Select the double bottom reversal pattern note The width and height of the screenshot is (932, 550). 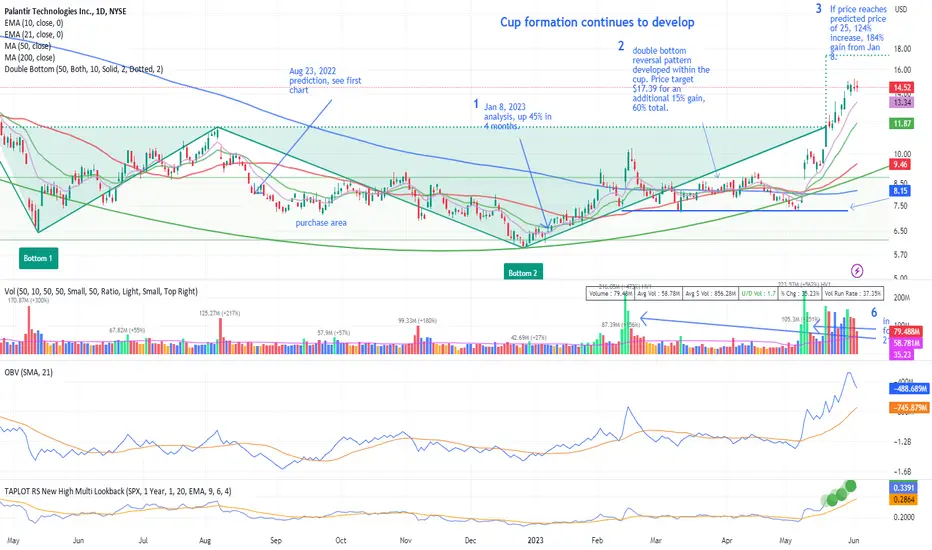671,79
